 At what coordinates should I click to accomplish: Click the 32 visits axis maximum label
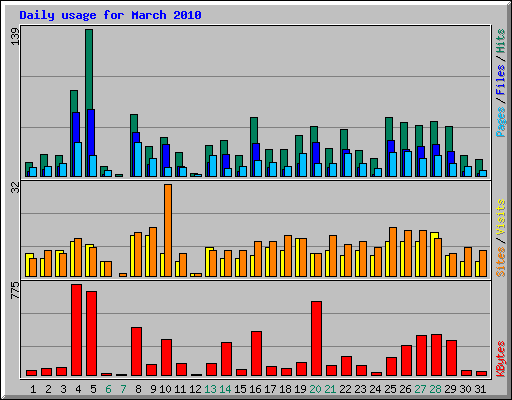[15, 188]
